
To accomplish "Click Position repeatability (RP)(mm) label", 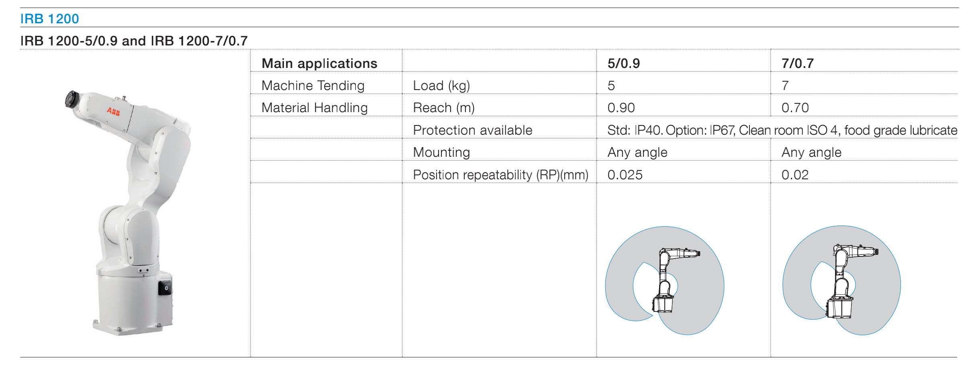I will (x=500, y=175).
